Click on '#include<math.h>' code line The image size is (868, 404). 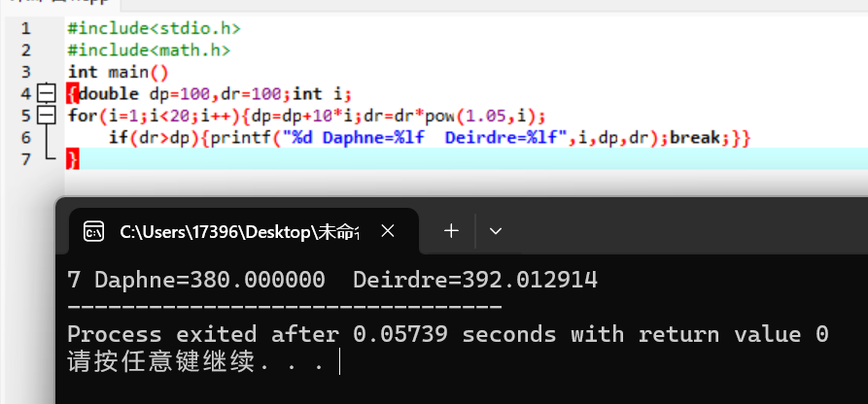(x=149, y=50)
